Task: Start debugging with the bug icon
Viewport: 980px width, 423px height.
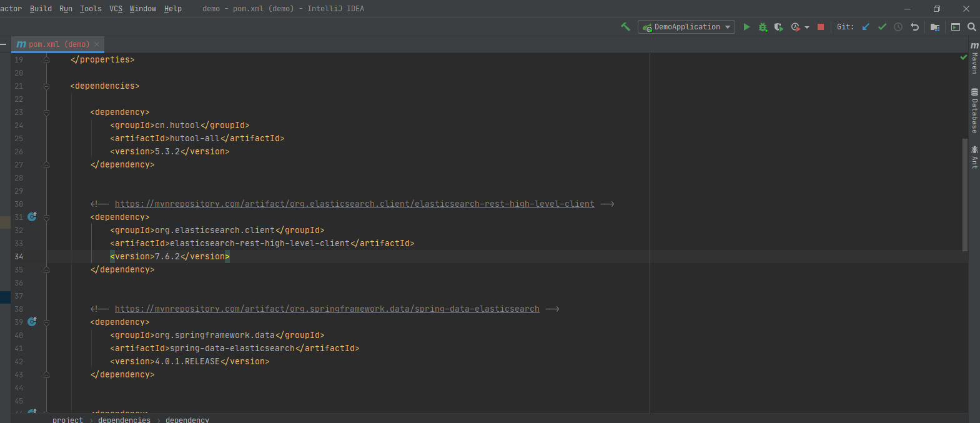Action: pos(763,27)
